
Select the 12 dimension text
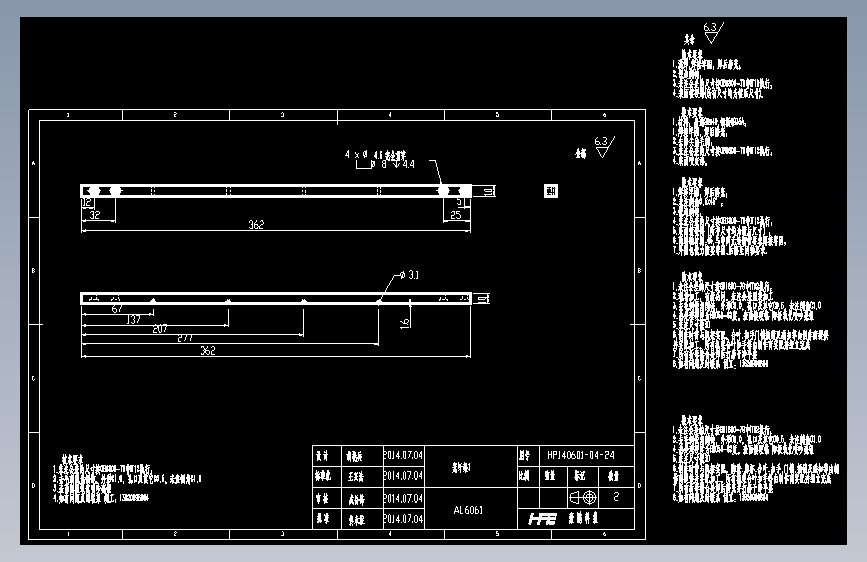[x=87, y=202]
